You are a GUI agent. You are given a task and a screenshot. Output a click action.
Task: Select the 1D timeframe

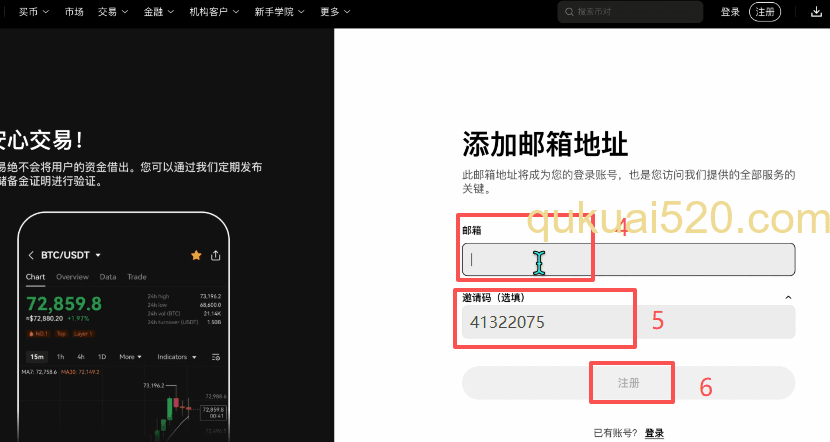102,357
